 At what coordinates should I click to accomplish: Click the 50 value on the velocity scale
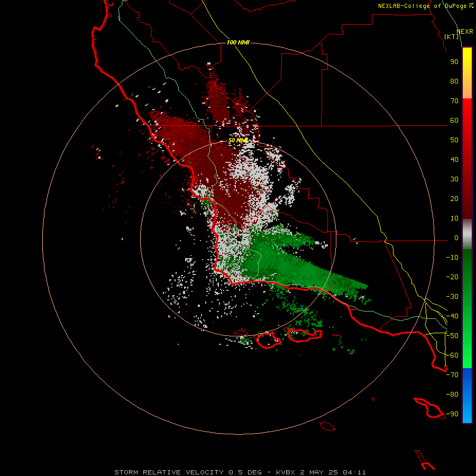coord(454,140)
